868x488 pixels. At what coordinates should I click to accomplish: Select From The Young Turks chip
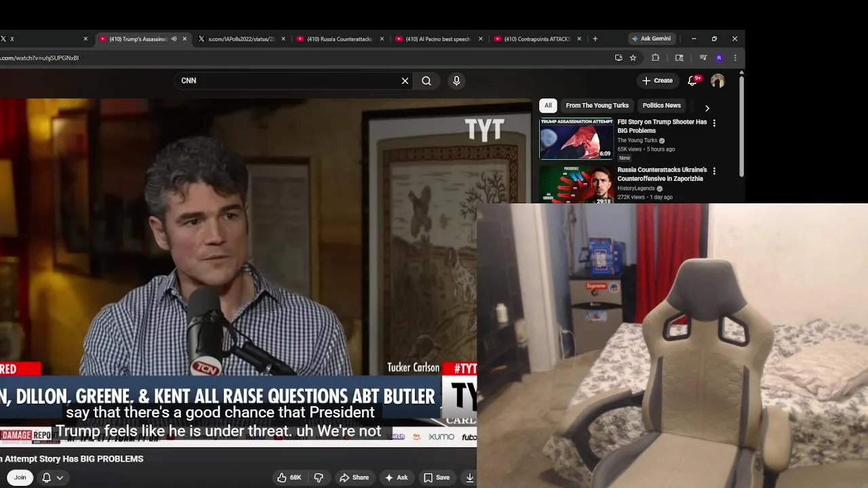tap(597, 106)
